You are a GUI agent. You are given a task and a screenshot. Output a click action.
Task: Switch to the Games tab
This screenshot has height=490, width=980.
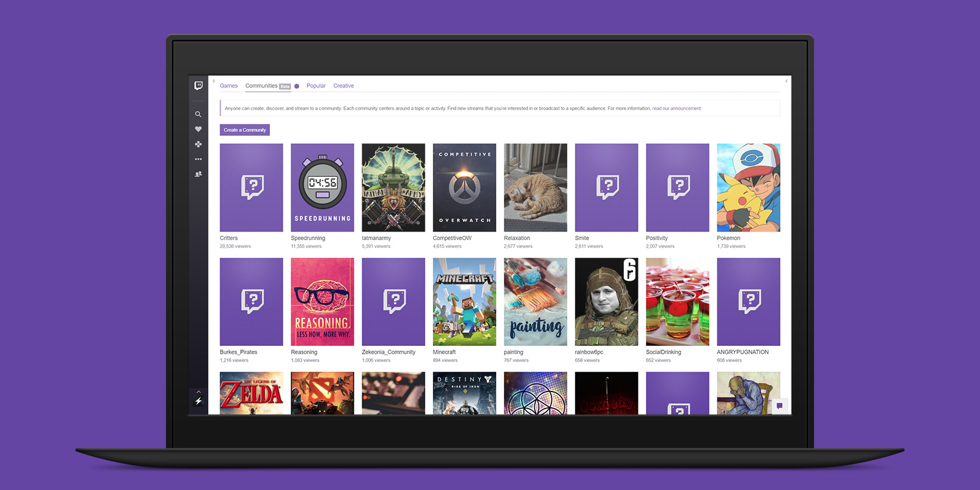coord(229,86)
